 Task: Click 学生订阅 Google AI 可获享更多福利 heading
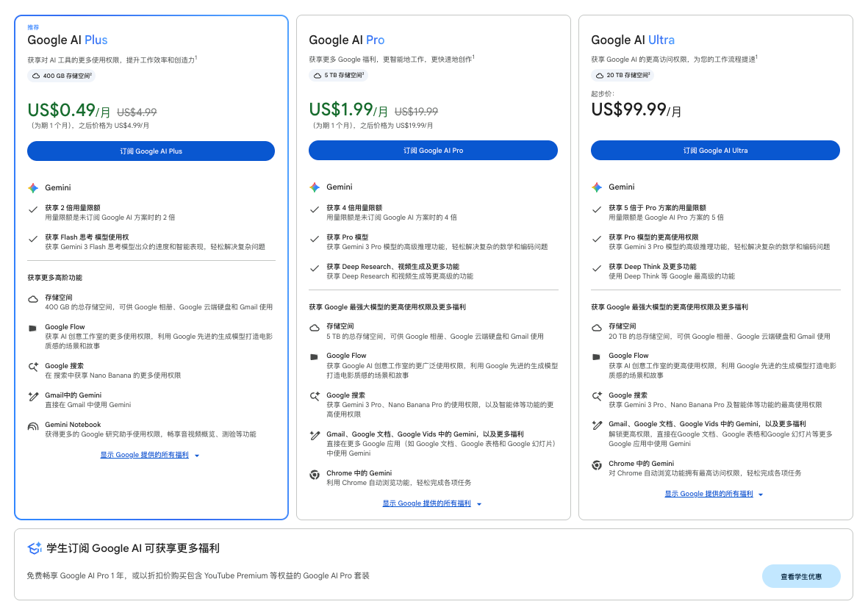pos(133,548)
